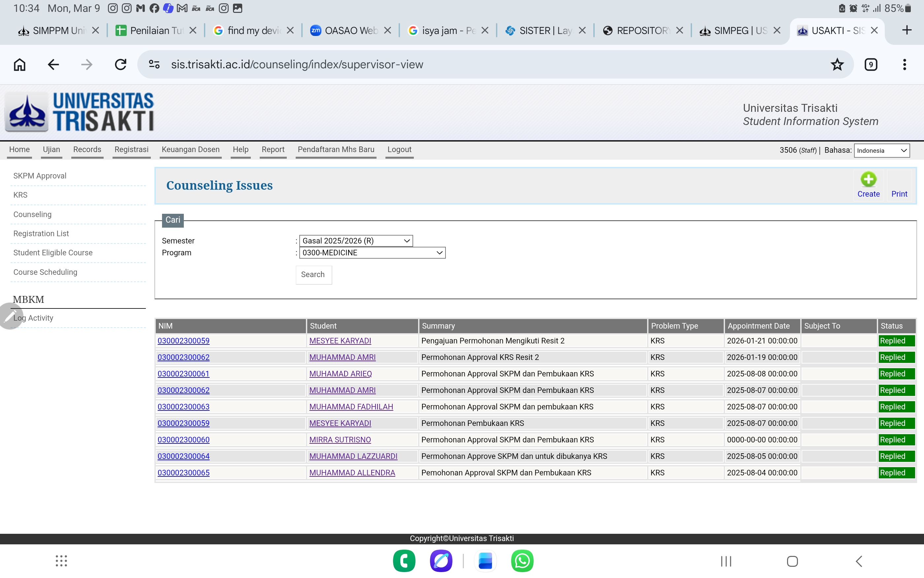
Task: Open Chrome three-dot overflow menu
Action: (x=905, y=64)
